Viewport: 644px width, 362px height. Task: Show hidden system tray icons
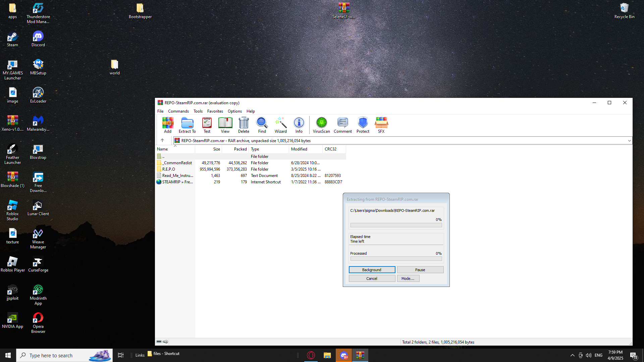click(x=572, y=355)
